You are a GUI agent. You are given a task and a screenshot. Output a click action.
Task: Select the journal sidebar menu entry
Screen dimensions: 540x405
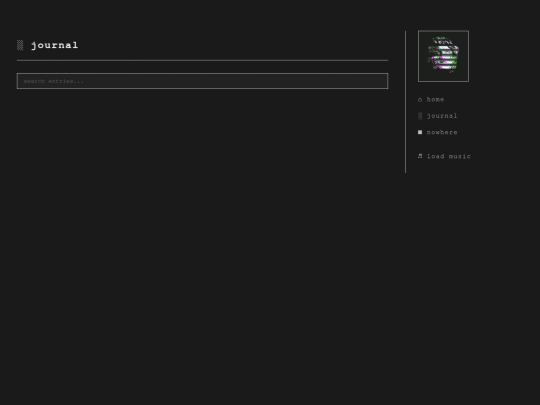(442, 116)
